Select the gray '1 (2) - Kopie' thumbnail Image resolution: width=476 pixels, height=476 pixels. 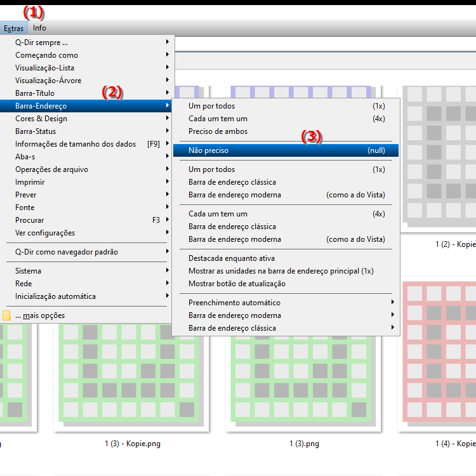439,158
